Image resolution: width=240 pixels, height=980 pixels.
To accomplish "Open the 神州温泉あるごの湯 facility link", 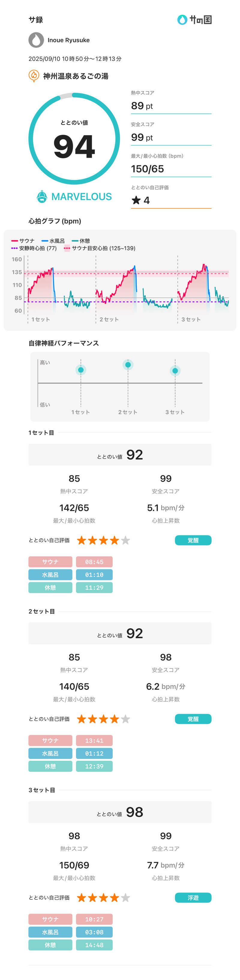I will [x=76, y=76].
